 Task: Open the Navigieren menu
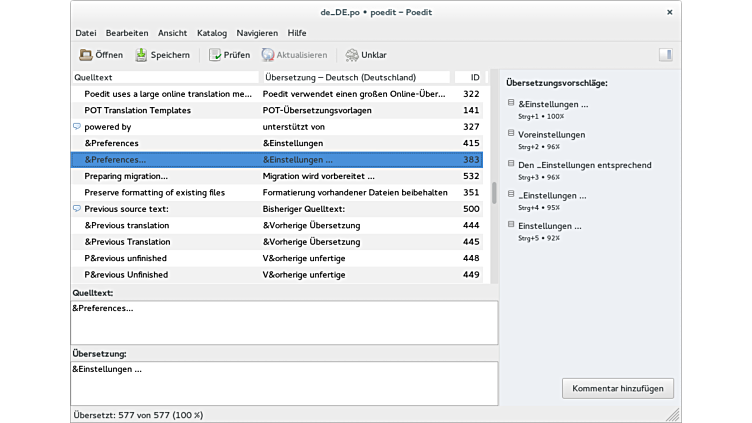(x=257, y=33)
